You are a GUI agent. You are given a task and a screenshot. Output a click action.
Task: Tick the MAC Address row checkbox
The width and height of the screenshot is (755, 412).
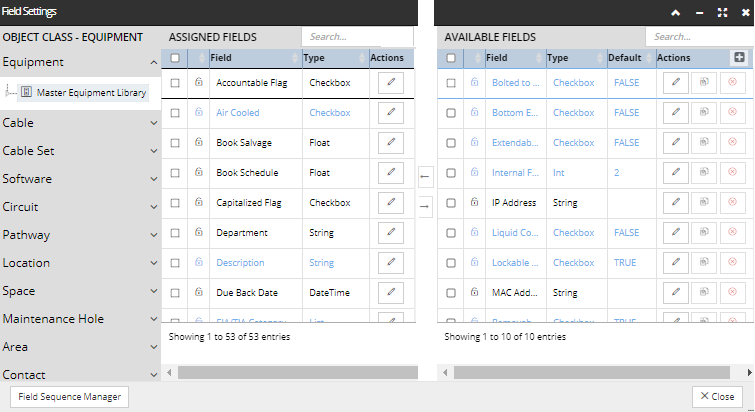click(451, 293)
